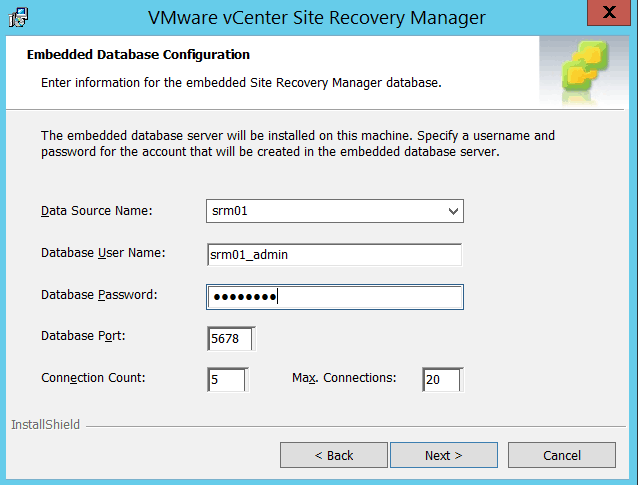This screenshot has width=638, height=485.
Task: Click the Database Password label
Action: 99,295
